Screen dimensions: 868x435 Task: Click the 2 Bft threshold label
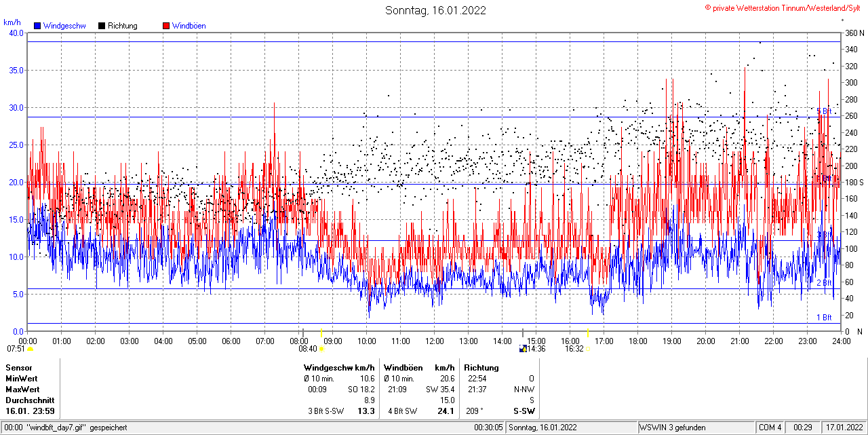click(x=824, y=283)
